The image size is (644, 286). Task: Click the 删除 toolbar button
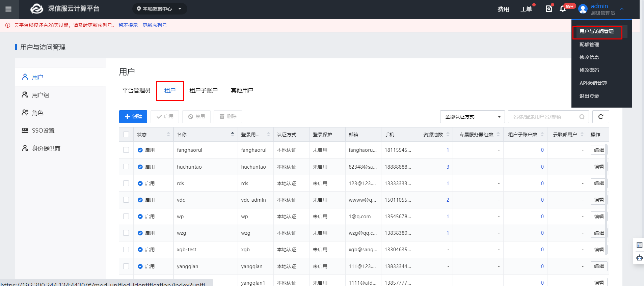coord(228,117)
